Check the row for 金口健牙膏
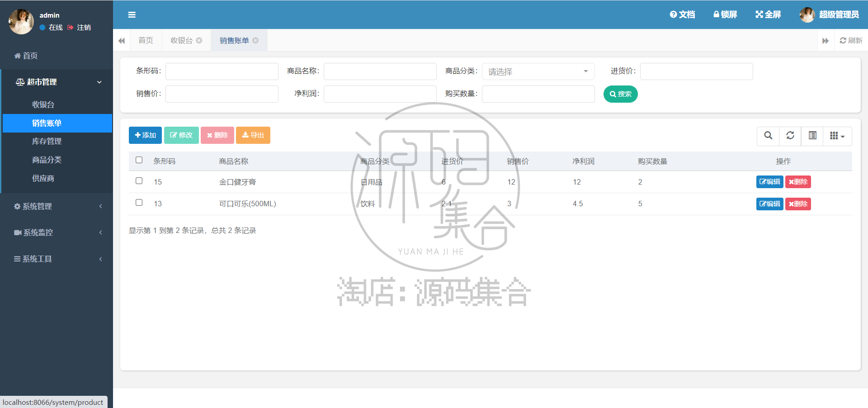This screenshot has width=868, height=408. (139, 181)
